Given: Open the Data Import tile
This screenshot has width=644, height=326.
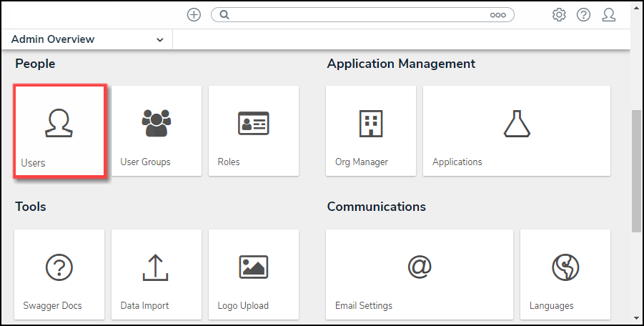Looking at the screenshot, I should (x=157, y=275).
